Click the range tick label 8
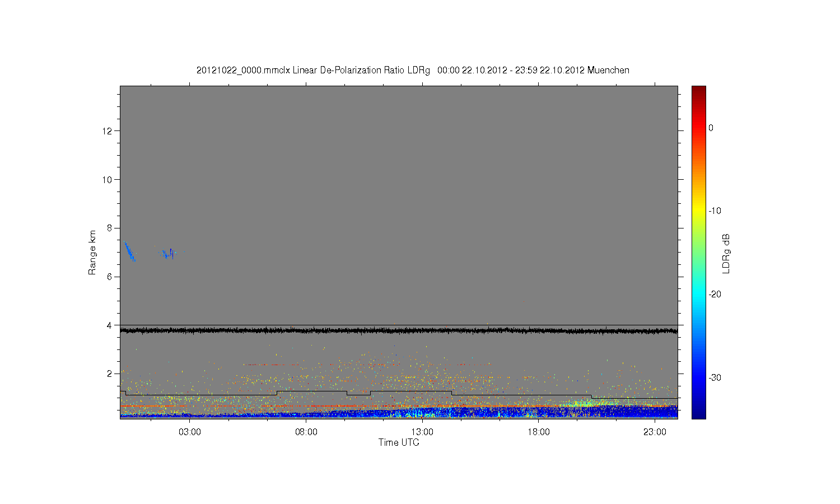The width and height of the screenshot is (840, 504). tap(110, 228)
